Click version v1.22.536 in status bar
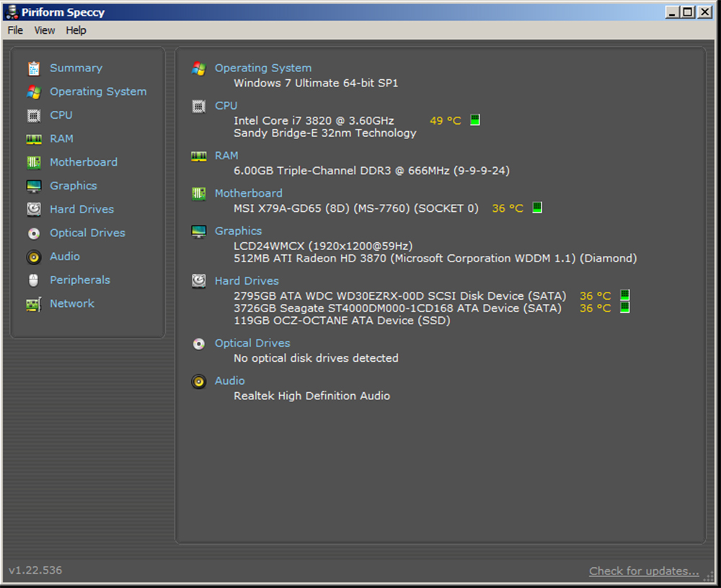 tap(35, 571)
